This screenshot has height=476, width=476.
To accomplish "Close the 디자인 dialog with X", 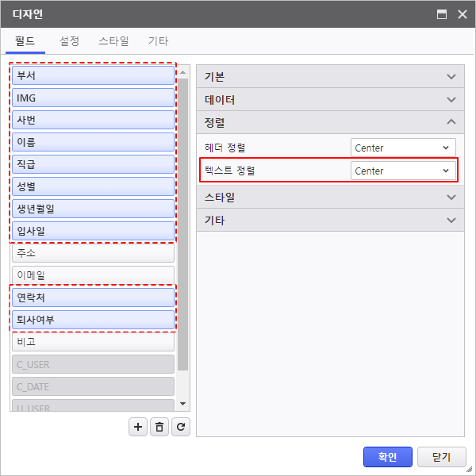I will 462,14.
